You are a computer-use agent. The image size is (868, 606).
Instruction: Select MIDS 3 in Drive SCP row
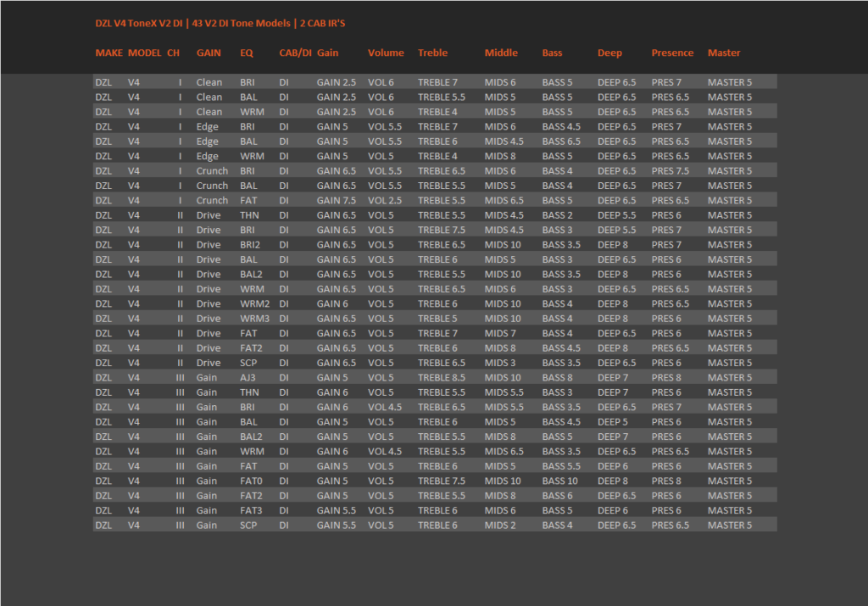tap(500, 363)
